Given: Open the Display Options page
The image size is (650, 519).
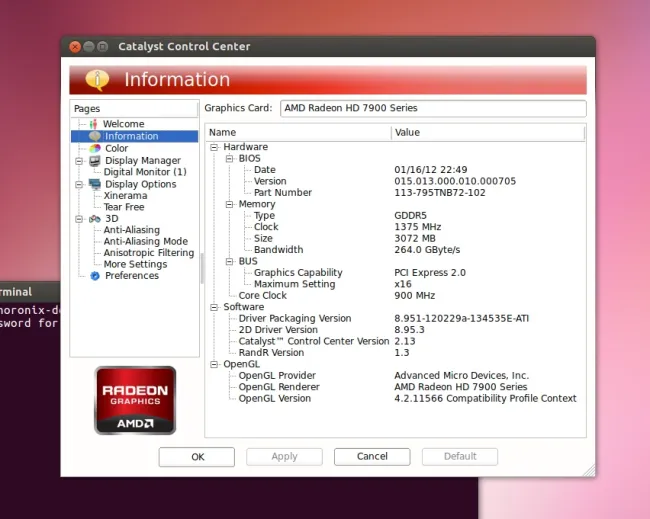Looking at the screenshot, I should (141, 184).
